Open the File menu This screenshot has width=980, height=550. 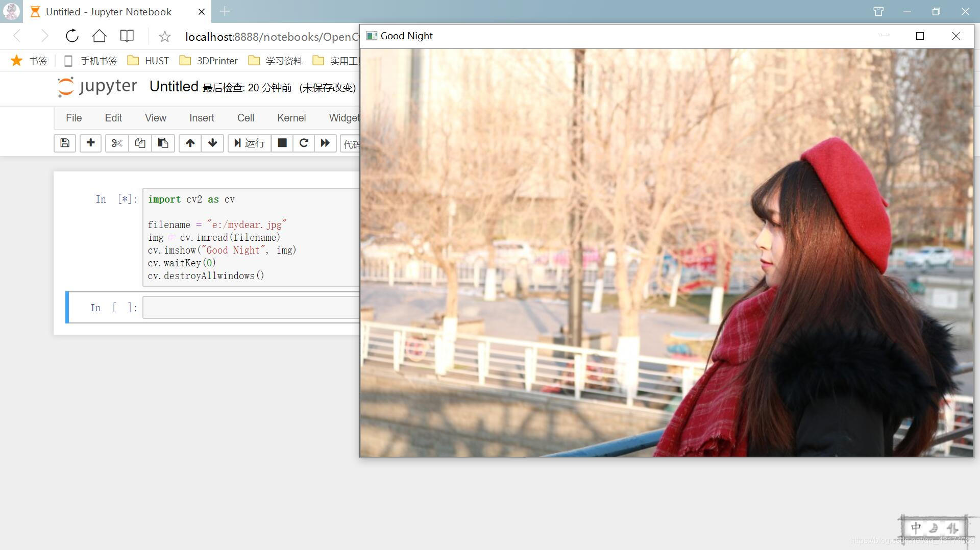pyautogui.click(x=73, y=118)
